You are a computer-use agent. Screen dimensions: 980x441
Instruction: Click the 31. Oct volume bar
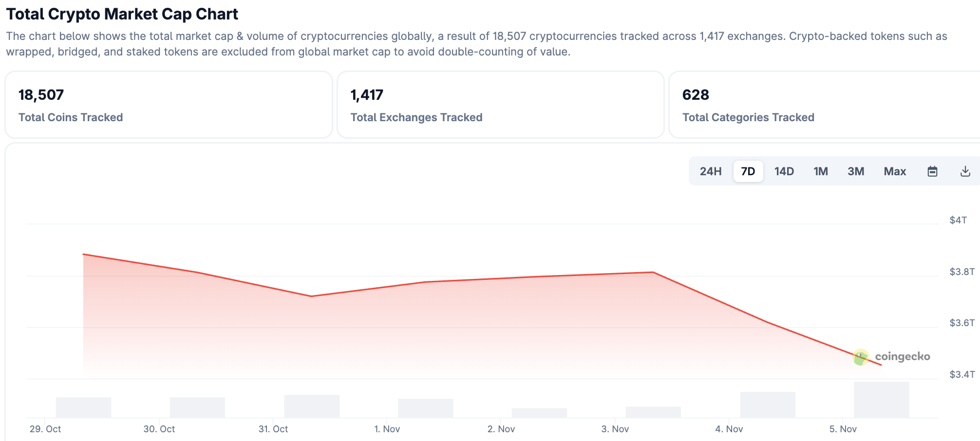point(312,406)
